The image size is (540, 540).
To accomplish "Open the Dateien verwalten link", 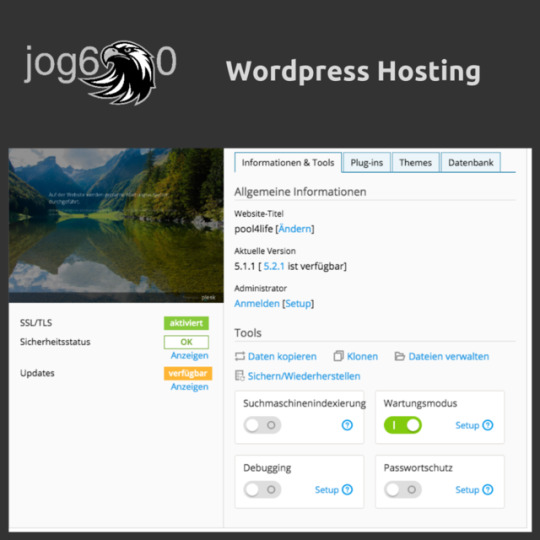I will pos(449,356).
